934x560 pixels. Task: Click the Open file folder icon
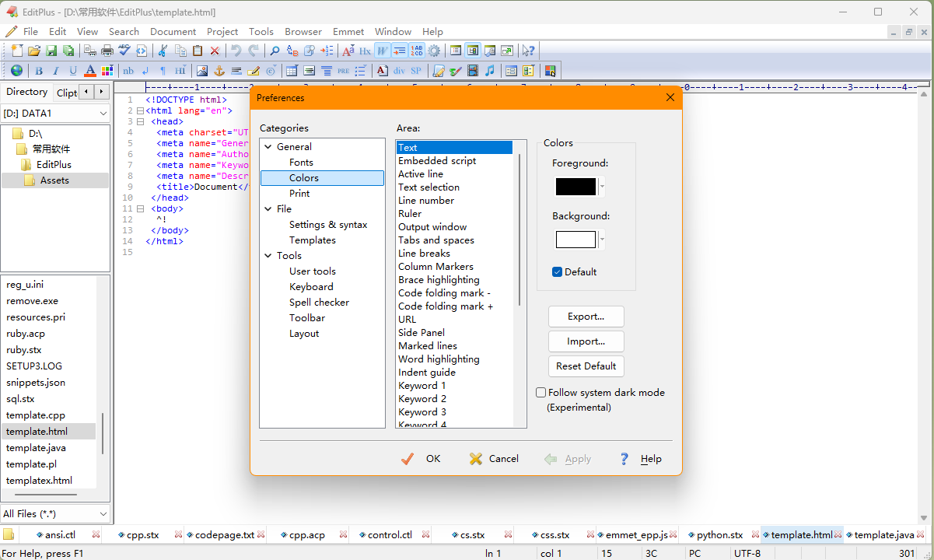point(34,51)
